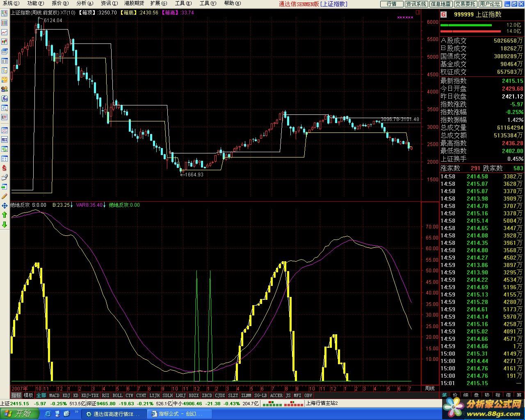Click the 信息地雷 button
The width and height of the screenshot is (525, 420).
(441, 4)
